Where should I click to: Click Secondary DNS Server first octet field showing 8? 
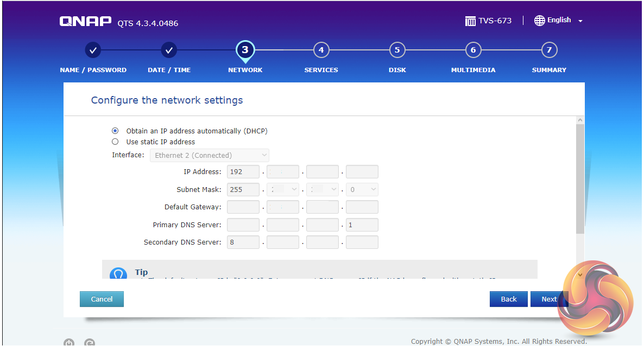(243, 242)
